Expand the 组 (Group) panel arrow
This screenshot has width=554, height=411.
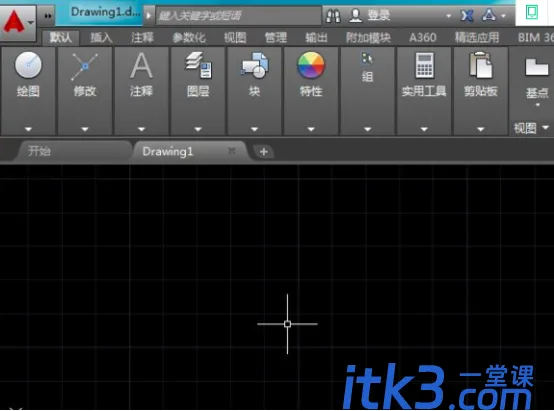coord(367,129)
